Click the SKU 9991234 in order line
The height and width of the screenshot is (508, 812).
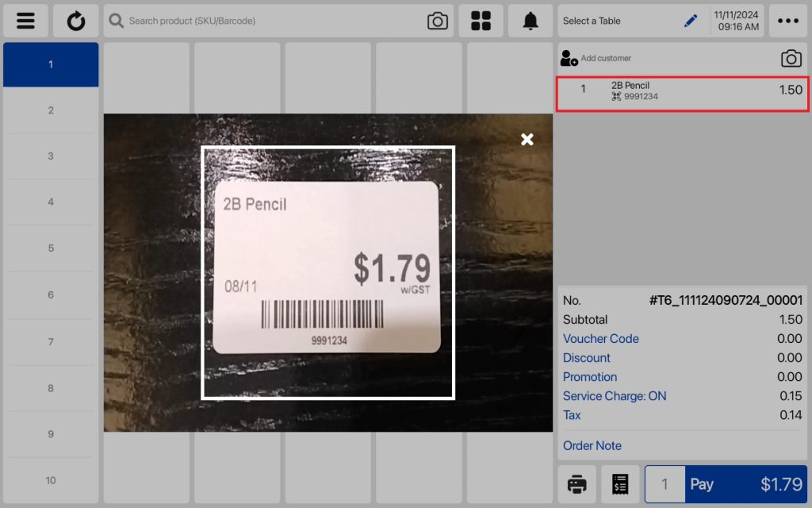(641, 96)
